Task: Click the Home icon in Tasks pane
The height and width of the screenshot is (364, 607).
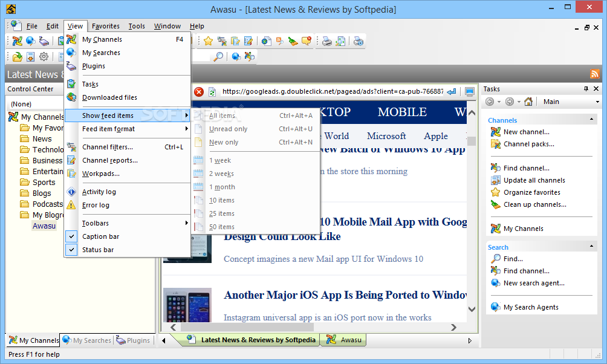Action: (528, 102)
